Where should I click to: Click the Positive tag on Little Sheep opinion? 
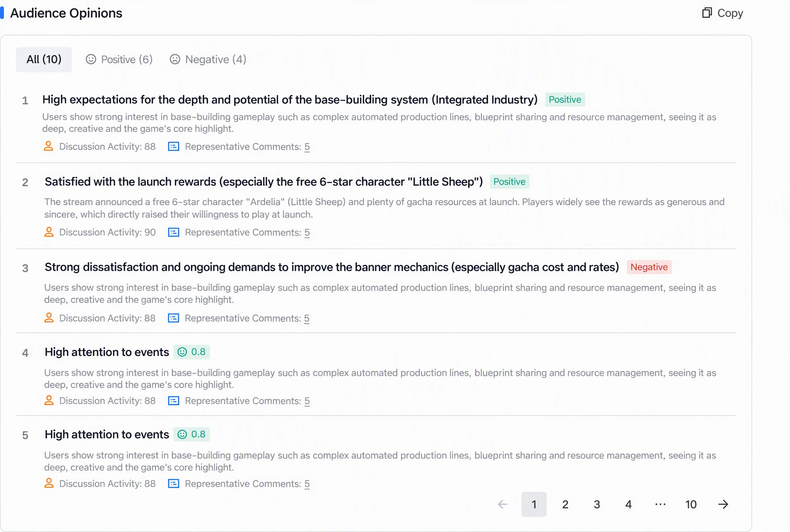coord(510,182)
